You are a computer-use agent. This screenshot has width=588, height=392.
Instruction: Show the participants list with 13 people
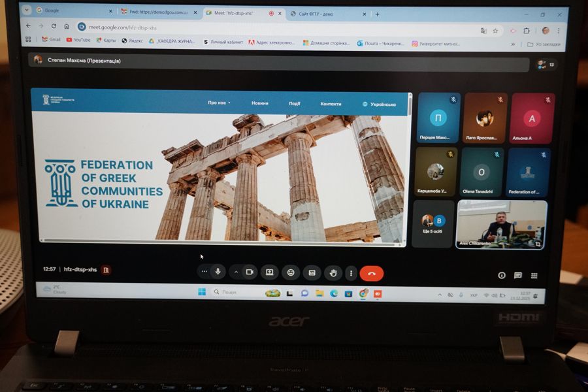(545, 64)
